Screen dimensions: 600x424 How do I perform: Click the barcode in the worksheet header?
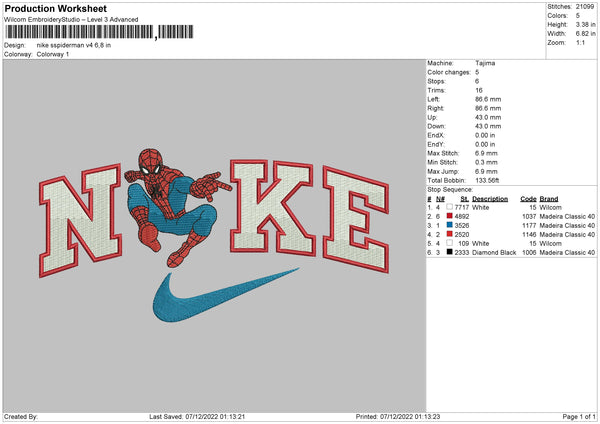tap(79, 32)
